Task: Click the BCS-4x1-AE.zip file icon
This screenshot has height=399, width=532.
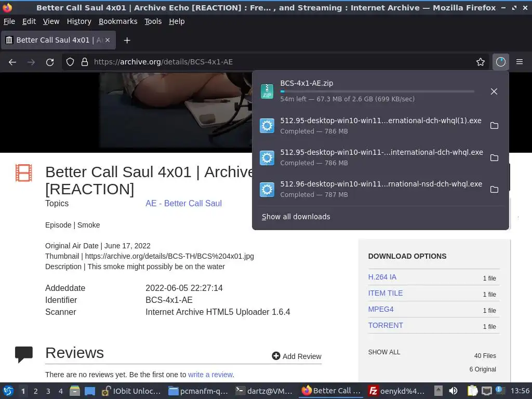Action: tap(267, 91)
